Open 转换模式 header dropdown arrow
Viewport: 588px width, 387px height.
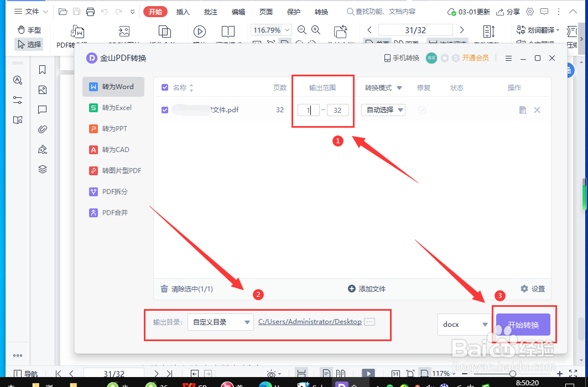coord(399,88)
